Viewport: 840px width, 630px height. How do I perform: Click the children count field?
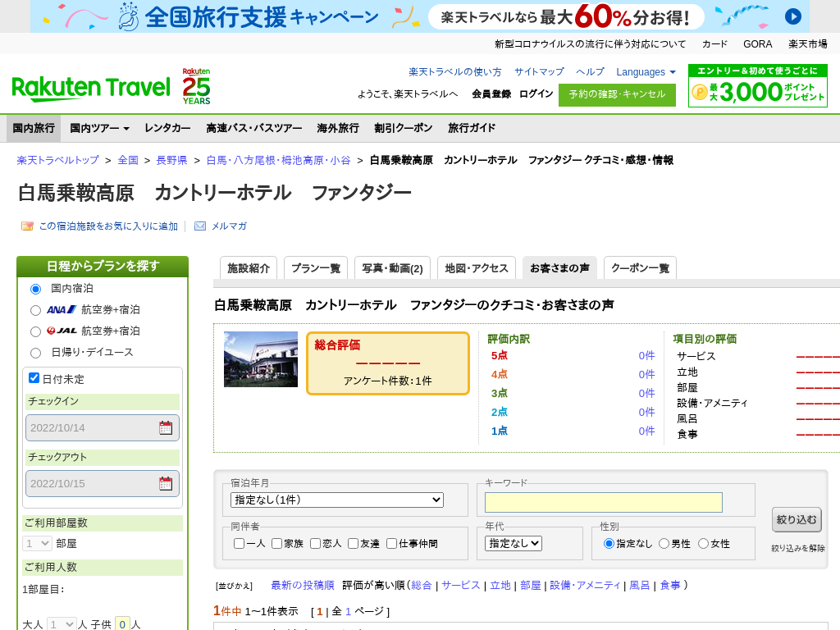tap(123, 624)
